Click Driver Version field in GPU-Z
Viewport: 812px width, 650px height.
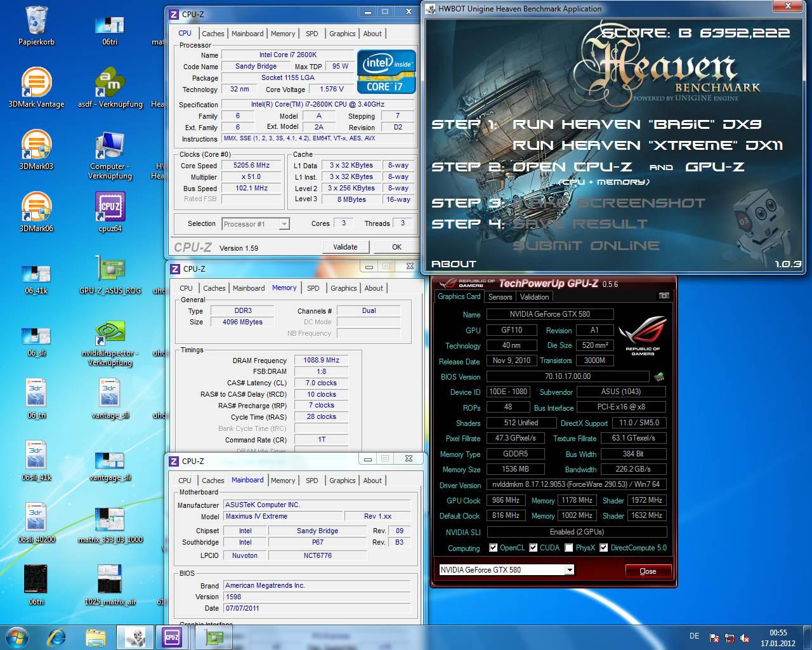point(576,484)
